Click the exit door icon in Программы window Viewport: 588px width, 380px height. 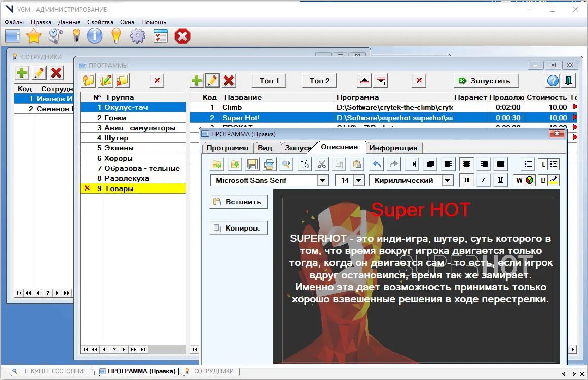tap(569, 80)
